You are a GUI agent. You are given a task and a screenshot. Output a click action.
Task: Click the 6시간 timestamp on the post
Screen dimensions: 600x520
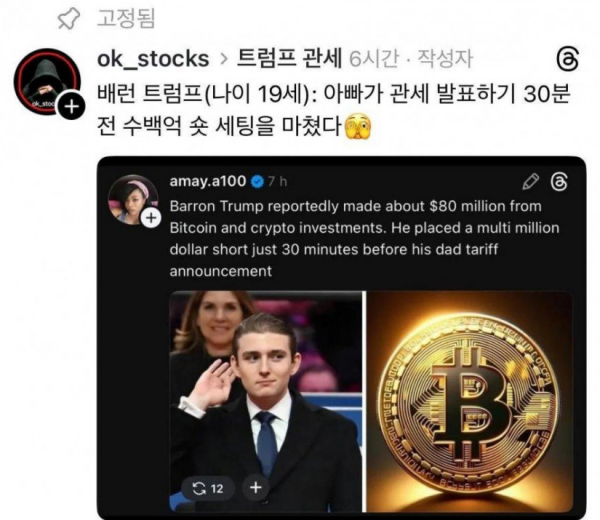tap(374, 59)
